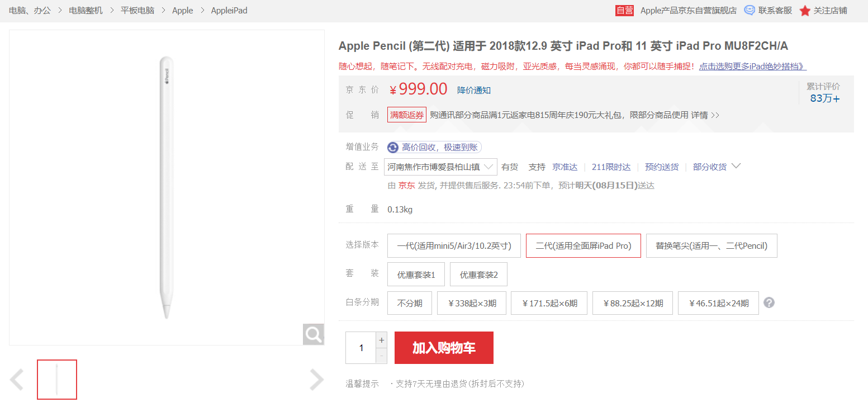This screenshot has height=407, width=868.
Task: Go to next thumbnail with right arrow
Action: pos(316,380)
